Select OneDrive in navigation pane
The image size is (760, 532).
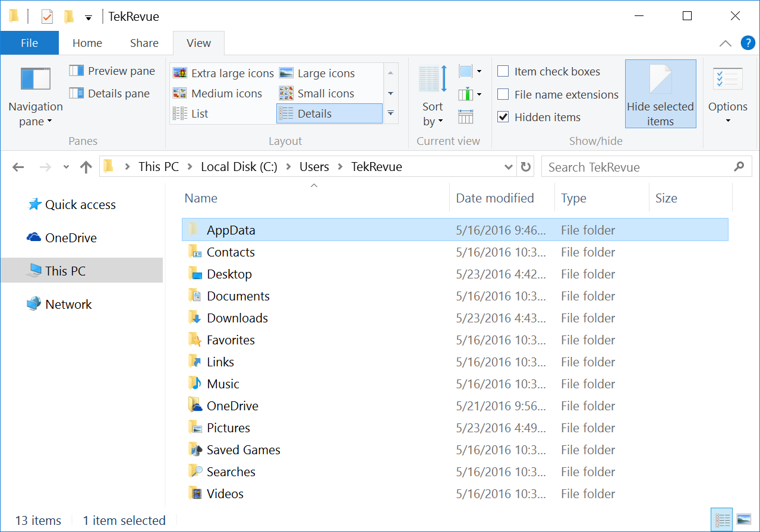click(x=62, y=237)
